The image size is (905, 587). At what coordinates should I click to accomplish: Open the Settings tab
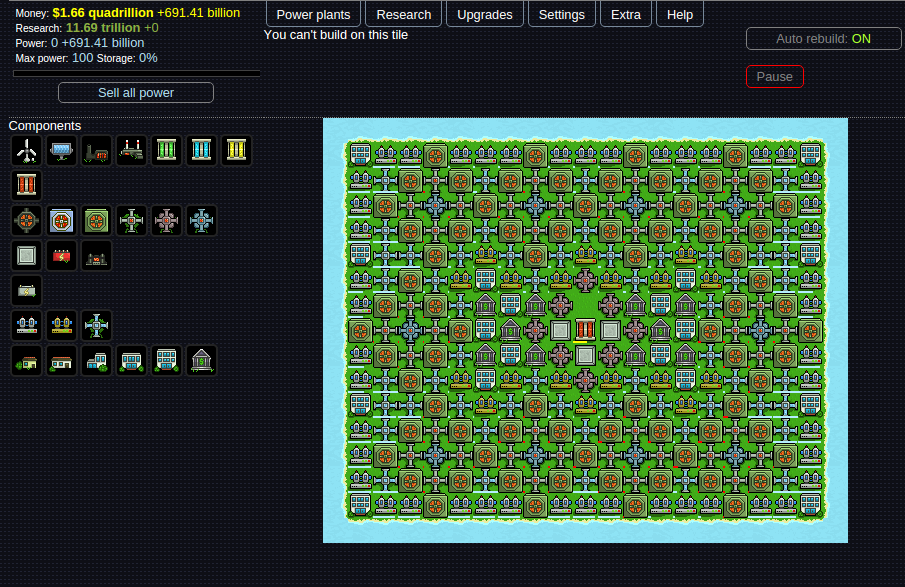(x=562, y=14)
